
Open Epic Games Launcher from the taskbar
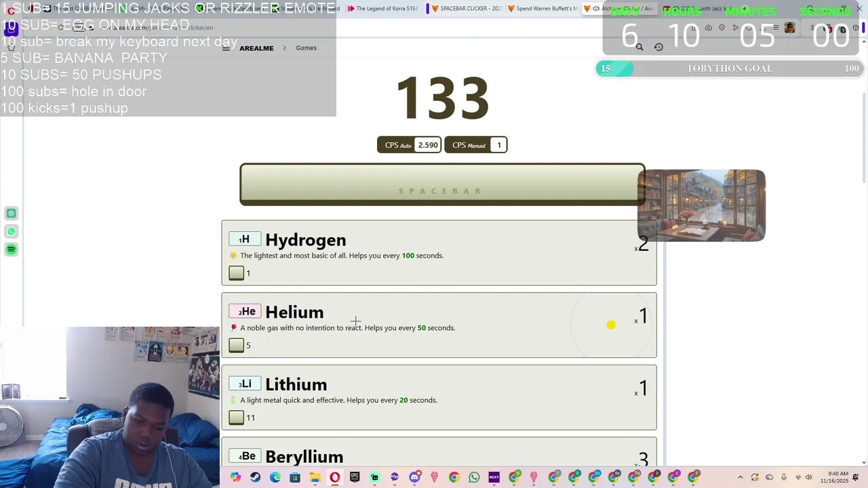[355, 477]
